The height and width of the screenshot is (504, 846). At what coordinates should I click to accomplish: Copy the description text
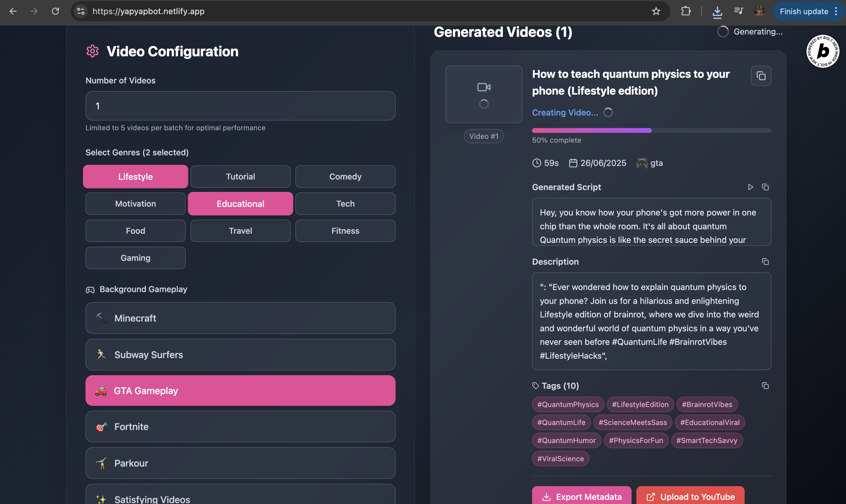click(x=765, y=261)
